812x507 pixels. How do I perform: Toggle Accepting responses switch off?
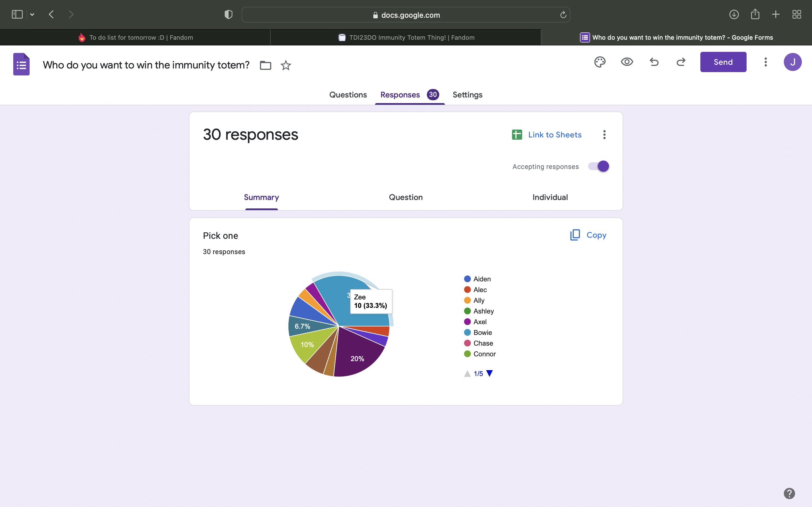(599, 166)
